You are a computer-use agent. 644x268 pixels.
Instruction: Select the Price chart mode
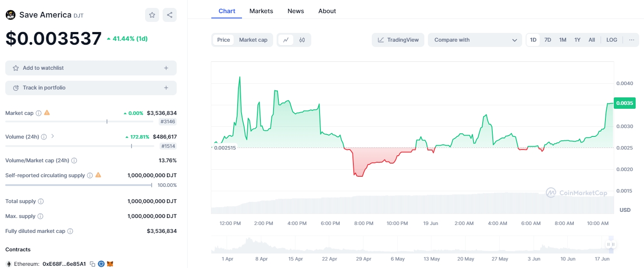[x=224, y=40]
